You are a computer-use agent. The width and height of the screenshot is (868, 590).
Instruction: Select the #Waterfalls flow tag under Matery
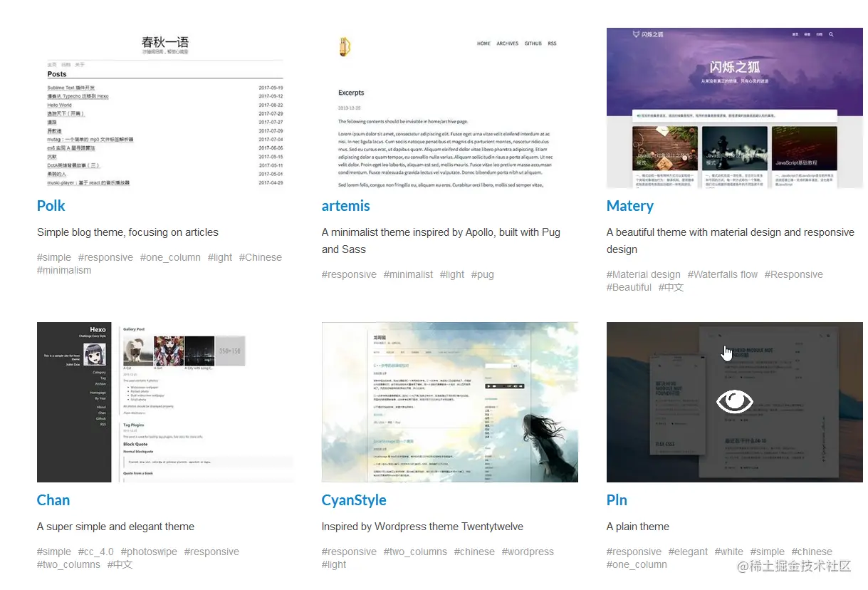[723, 274]
